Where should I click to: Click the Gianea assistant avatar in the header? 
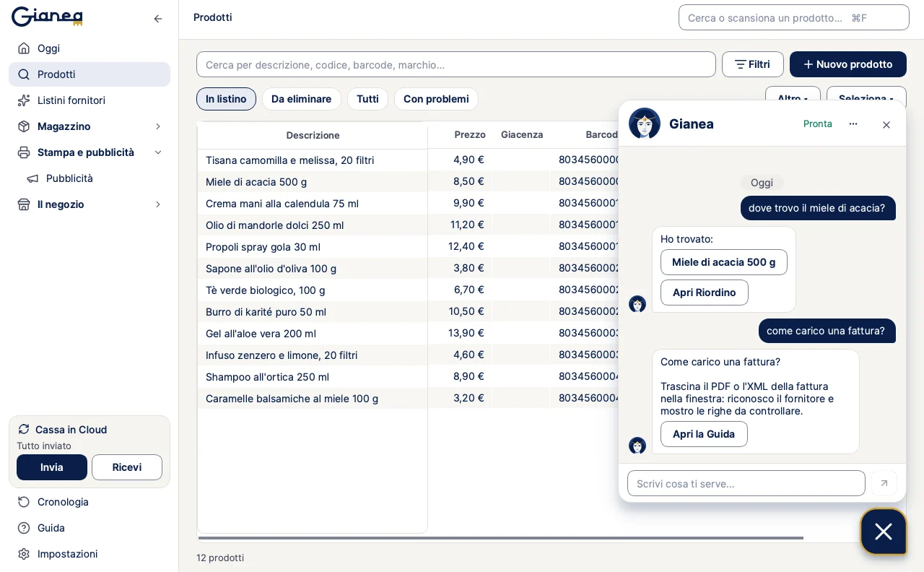click(x=645, y=123)
